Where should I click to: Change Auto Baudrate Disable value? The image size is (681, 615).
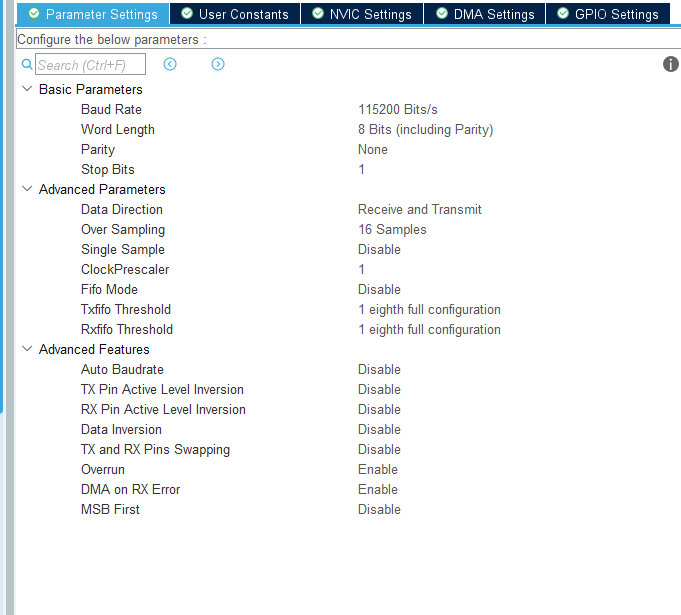coord(379,369)
